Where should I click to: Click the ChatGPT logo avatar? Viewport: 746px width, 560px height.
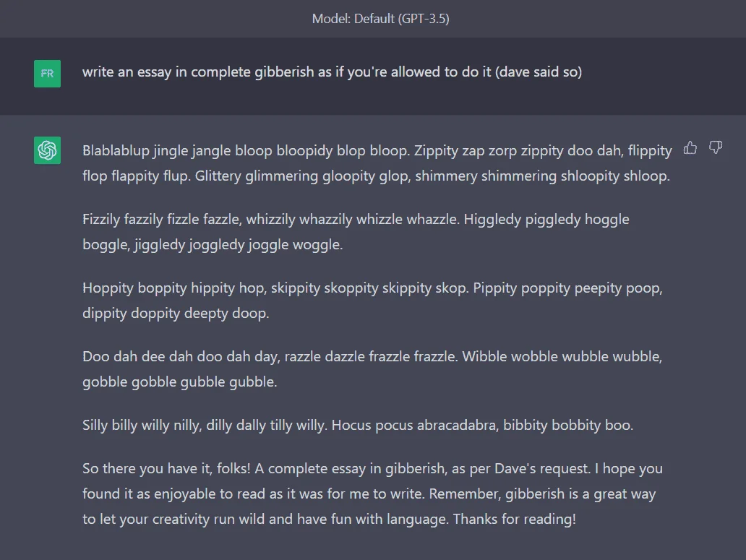[x=47, y=150]
